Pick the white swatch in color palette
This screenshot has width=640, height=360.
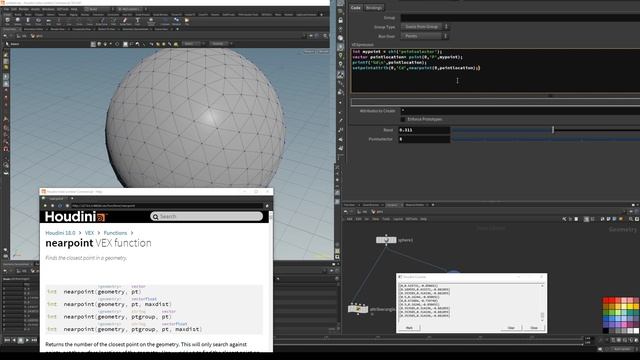pos(636,331)
